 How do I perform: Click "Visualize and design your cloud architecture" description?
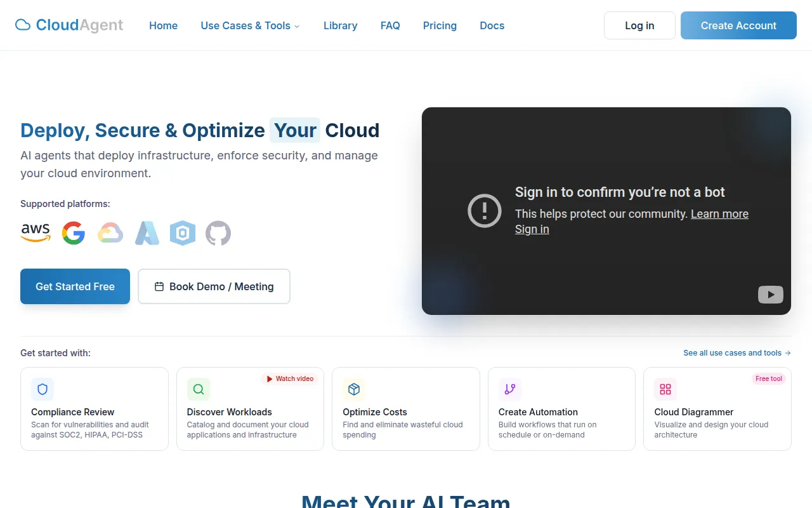[x=711, y=430]
